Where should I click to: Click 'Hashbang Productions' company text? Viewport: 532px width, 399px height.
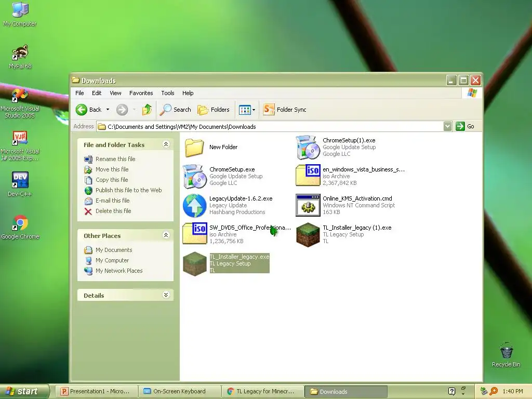click(x=237, y=212)
